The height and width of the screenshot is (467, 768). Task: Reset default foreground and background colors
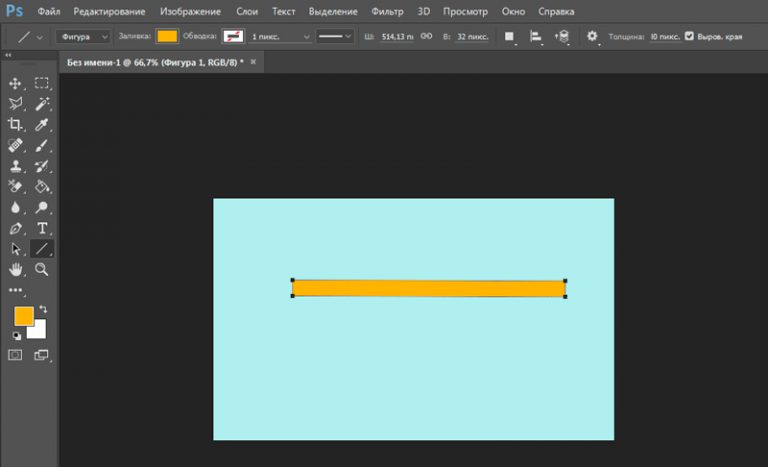[17, 336]
